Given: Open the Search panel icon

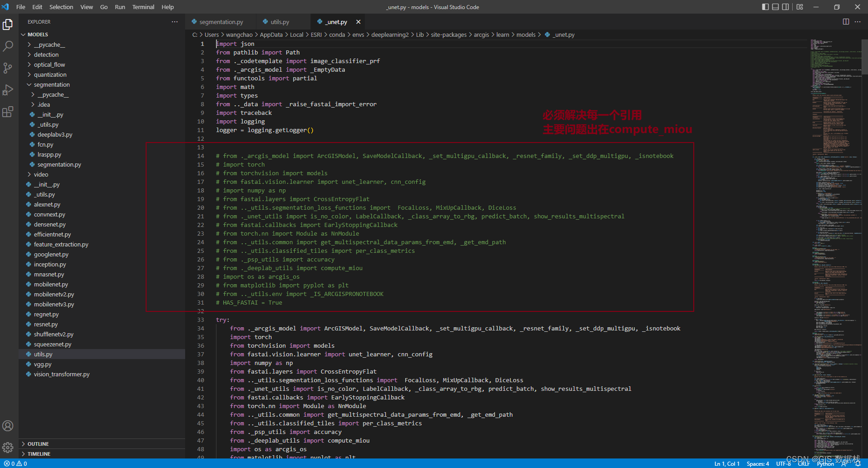Looking at the screenshot, I should click(8, 46).
